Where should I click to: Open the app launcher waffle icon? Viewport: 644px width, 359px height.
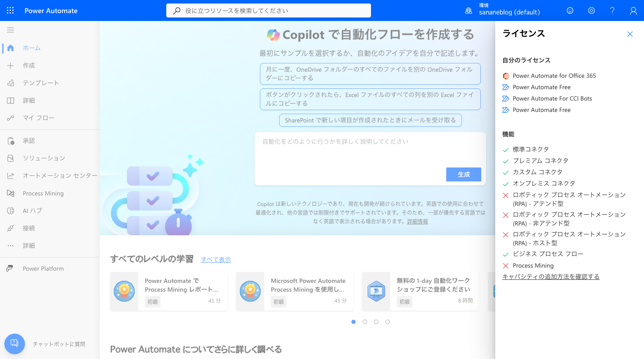pyautogui.click(x=10, y=10)
